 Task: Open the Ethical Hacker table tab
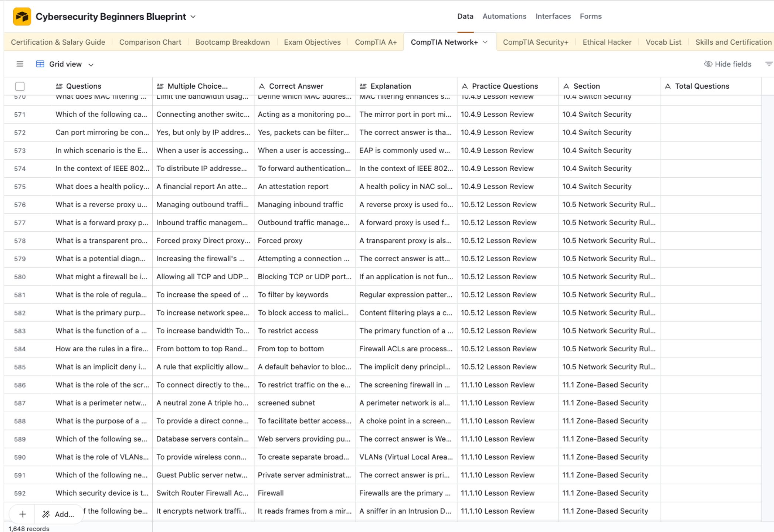[x=607, y=42]
